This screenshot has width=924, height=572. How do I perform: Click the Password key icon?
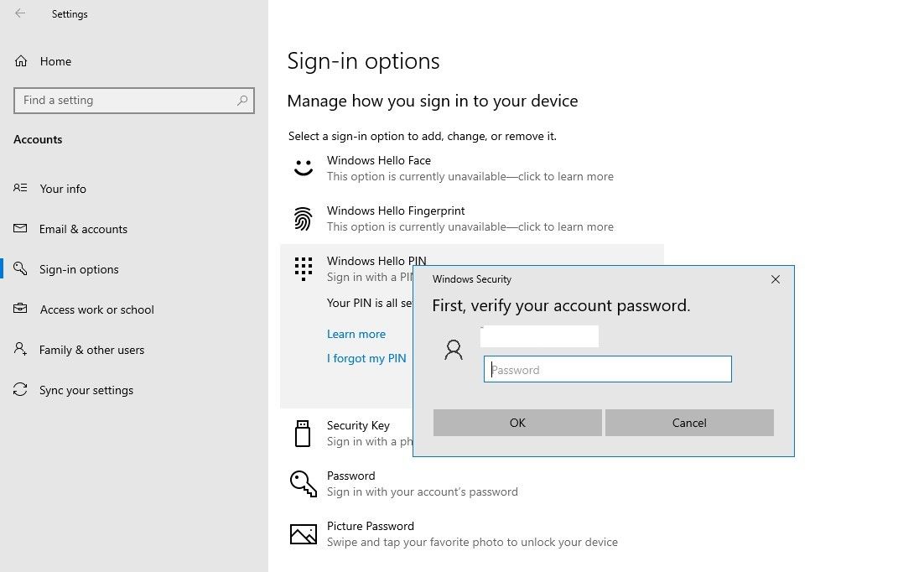(303, 483)
